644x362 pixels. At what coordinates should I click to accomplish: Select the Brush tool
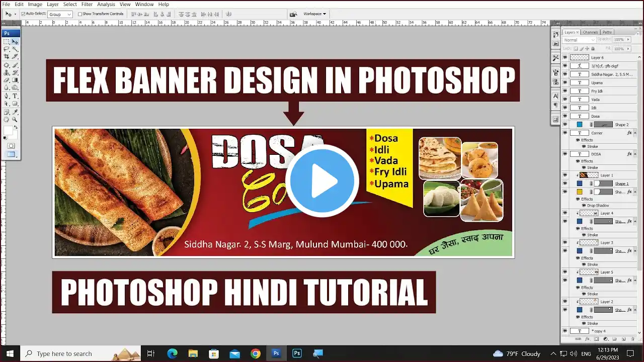pyautogui.click(x=15, y=65)
